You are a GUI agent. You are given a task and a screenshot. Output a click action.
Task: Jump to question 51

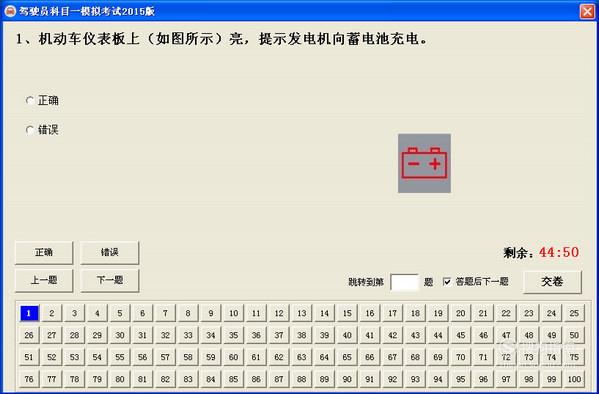click(x=29, y=357)
